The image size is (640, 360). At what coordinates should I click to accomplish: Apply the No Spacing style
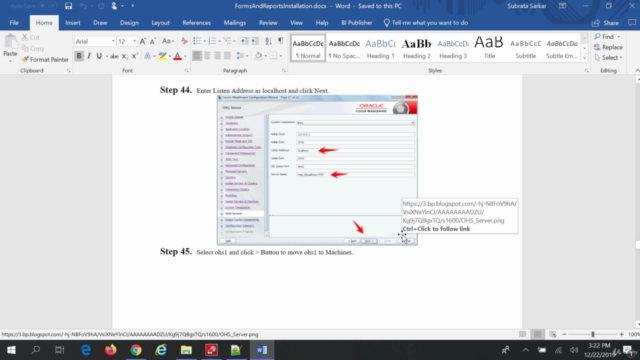344,48
